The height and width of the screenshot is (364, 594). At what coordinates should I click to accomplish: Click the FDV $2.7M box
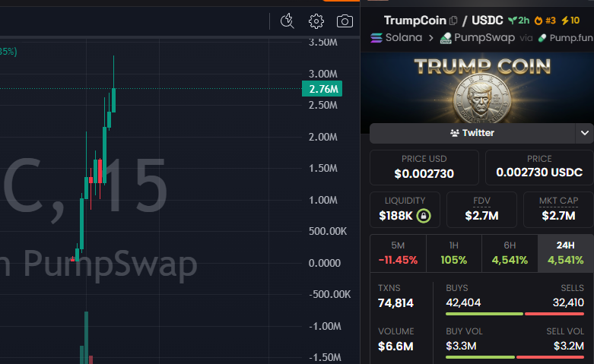(481, 210)
